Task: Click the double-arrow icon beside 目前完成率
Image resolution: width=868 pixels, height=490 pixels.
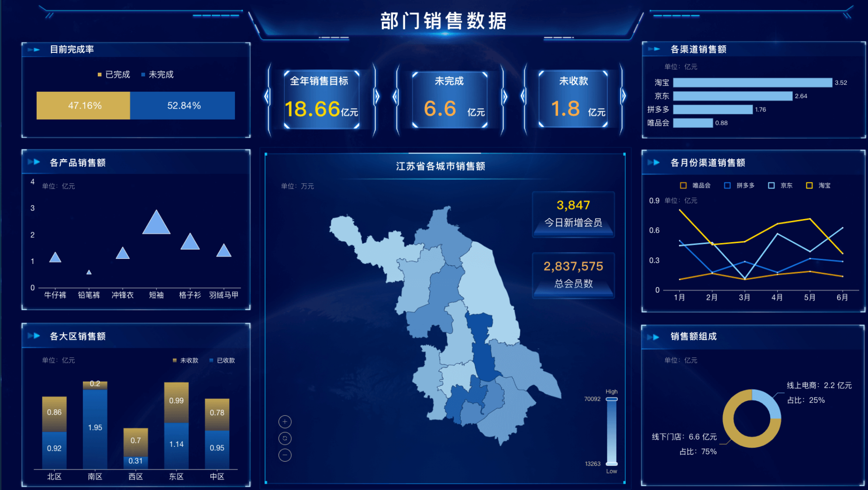Action: pyautogui.click(x=34, y=50)
